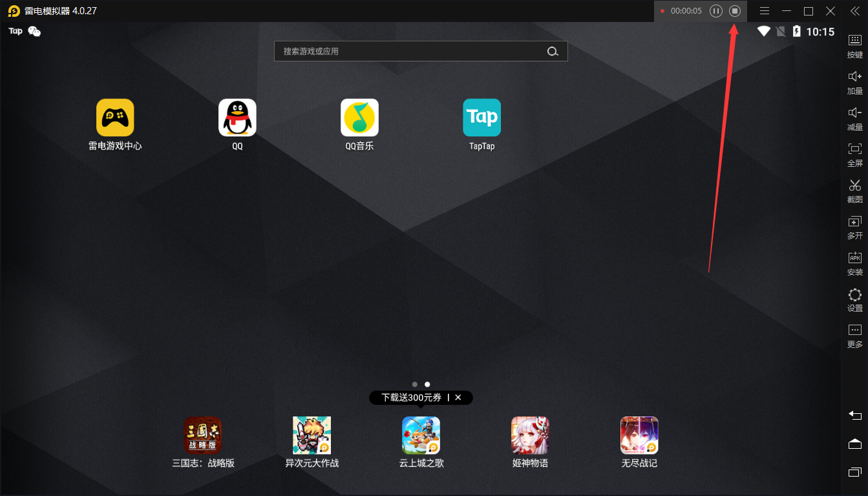868x496 pixels.
Task: Minimize the emulator window
Action: (787, 11)
